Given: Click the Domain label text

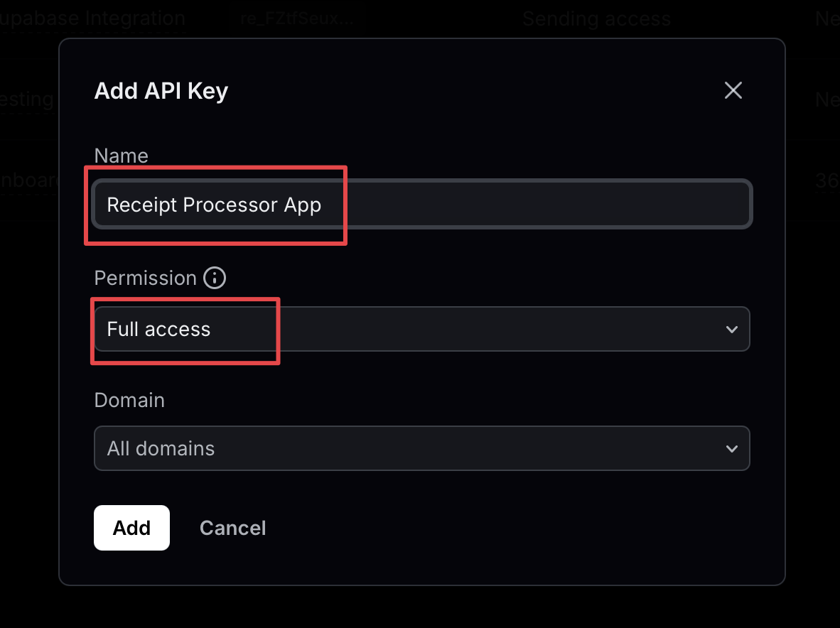Looking at the screenshot, I should point(129,400).
